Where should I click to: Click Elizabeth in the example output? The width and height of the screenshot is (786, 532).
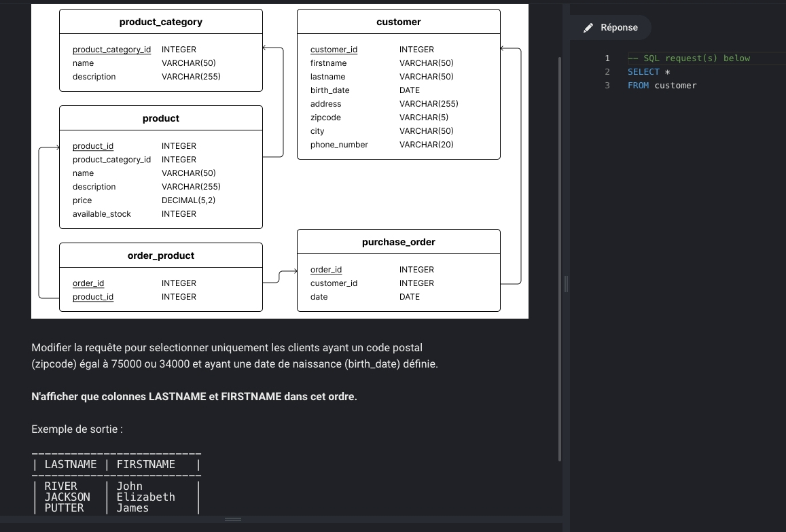click(x=146, y=497)
